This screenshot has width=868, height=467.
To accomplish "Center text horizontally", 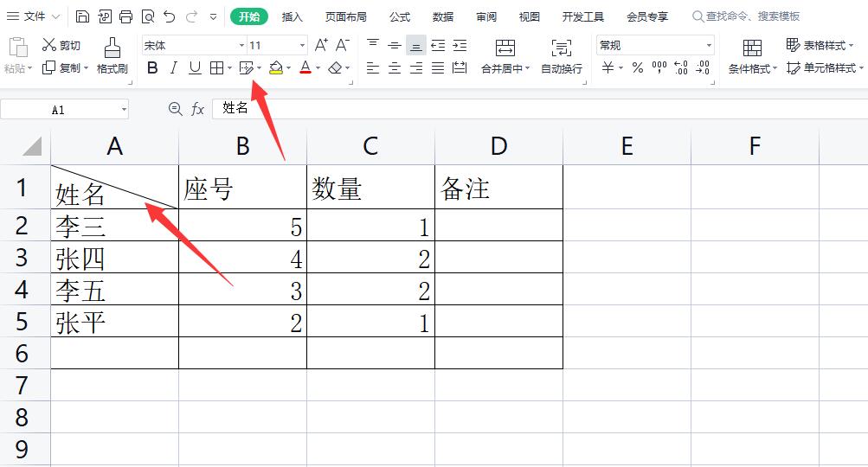I will (x=394, y=68).
